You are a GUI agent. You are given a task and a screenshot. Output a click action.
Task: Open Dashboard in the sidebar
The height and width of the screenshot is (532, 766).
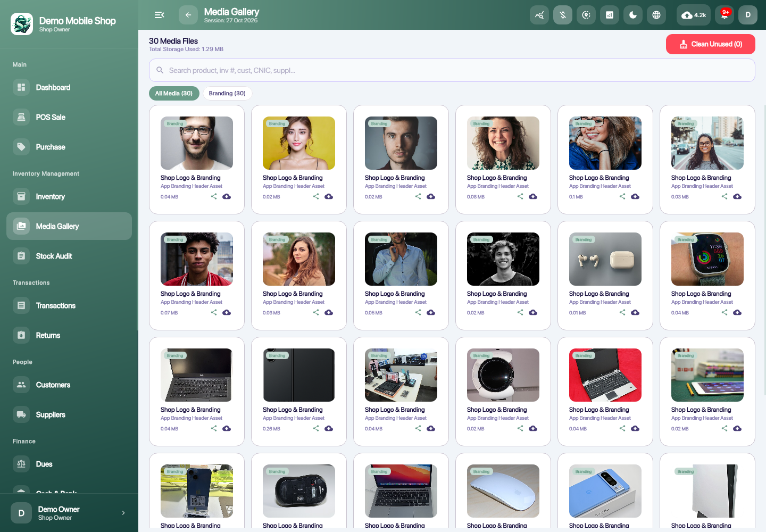coord(69,87)
